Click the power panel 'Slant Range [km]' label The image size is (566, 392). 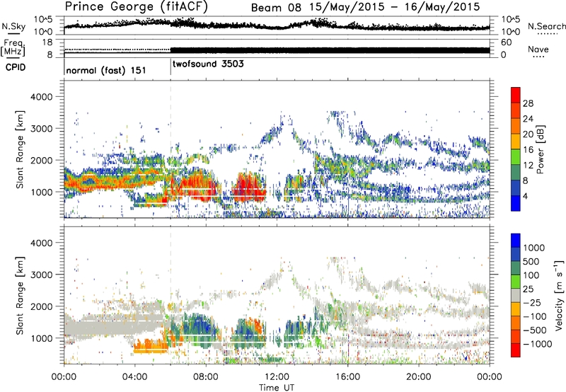pyautogui.click(x=20, y=149)
